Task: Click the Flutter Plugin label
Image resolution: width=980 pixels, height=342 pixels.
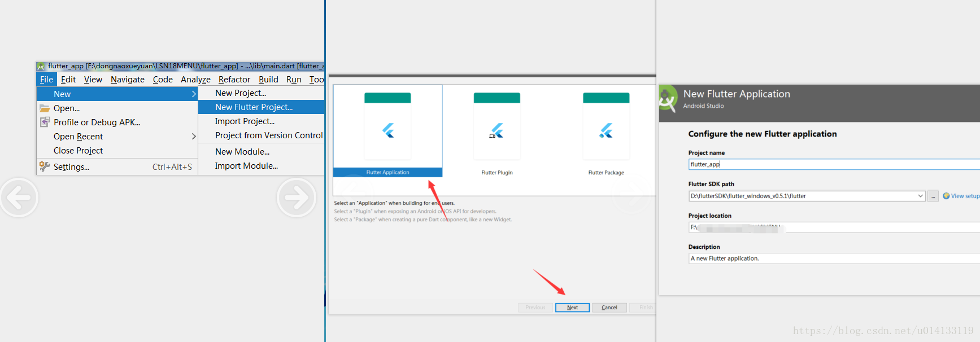Action: [497, 173]
